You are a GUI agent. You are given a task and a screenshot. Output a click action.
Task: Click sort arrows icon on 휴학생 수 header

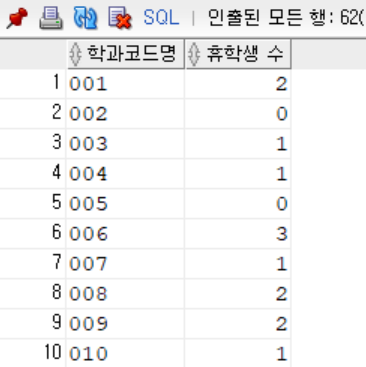coord(194,54)
